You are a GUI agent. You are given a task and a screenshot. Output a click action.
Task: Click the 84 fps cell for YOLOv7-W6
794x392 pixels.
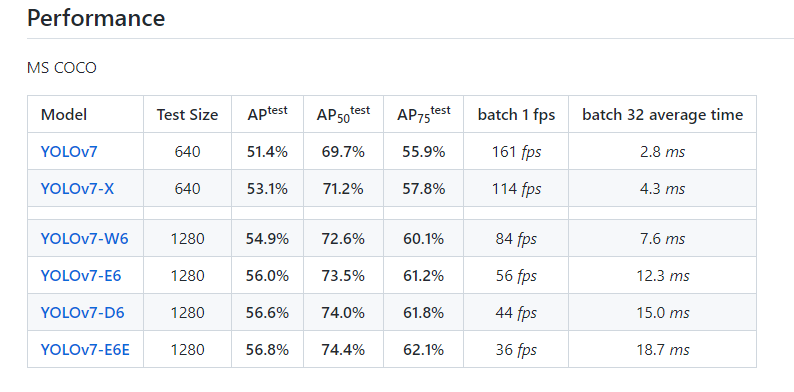click(516, 239)
